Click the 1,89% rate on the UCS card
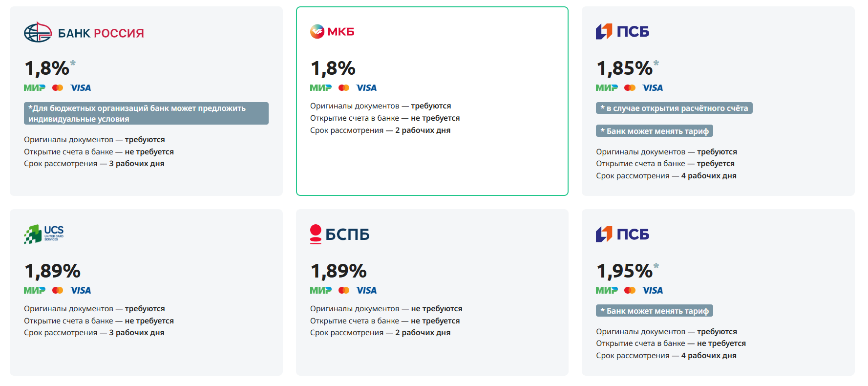Screen dimensions: 868x386 (52, 271)
